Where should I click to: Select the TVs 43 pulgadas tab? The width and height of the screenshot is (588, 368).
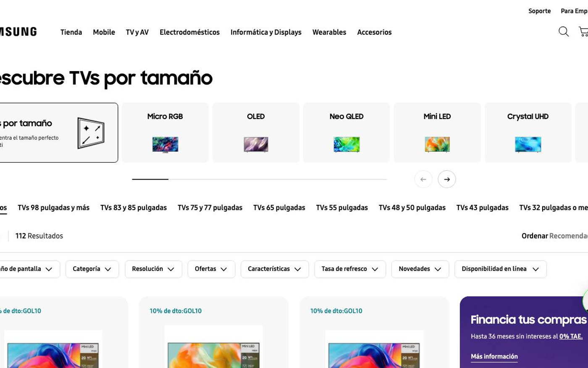click(483, 208)
